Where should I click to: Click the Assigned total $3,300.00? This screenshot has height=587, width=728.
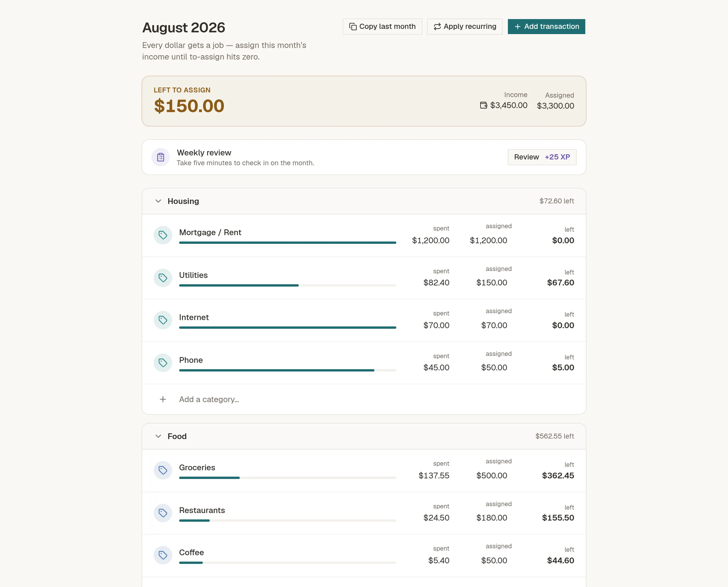pos(555,106)
